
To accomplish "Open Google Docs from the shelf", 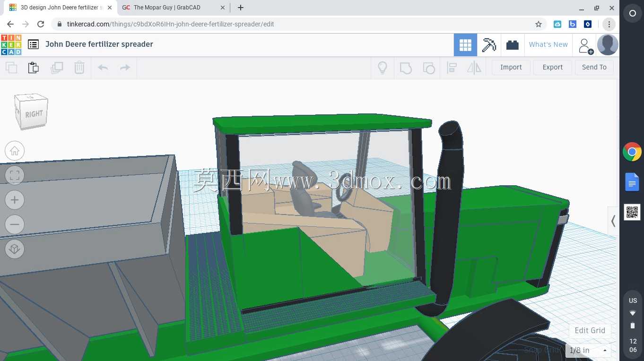I will (632, 182).
